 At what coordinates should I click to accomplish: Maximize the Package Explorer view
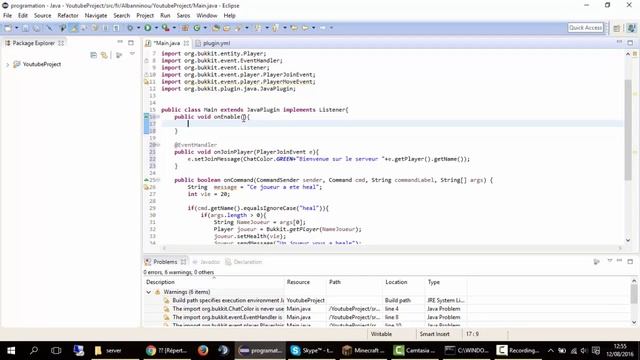pos(131,42)
